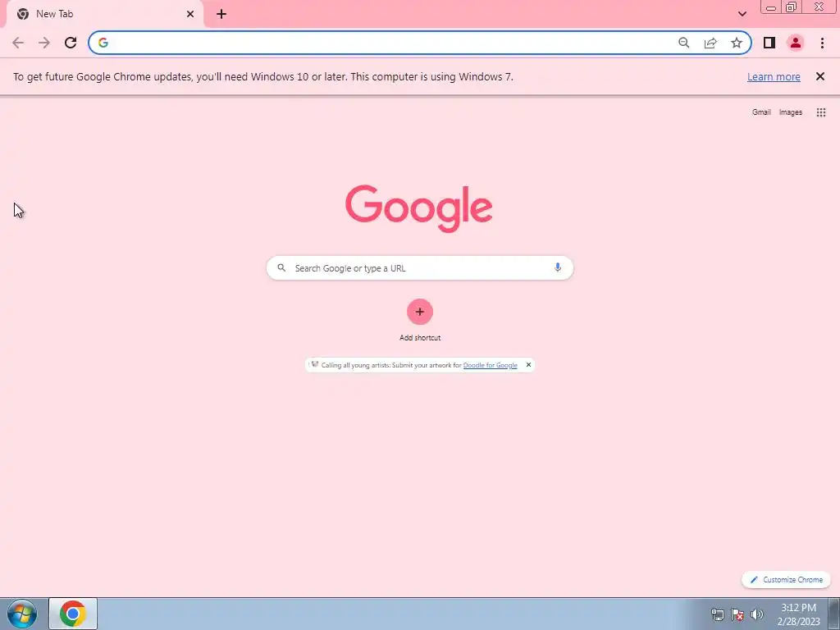Click the Google icon in the address bar

coord(103,43)
